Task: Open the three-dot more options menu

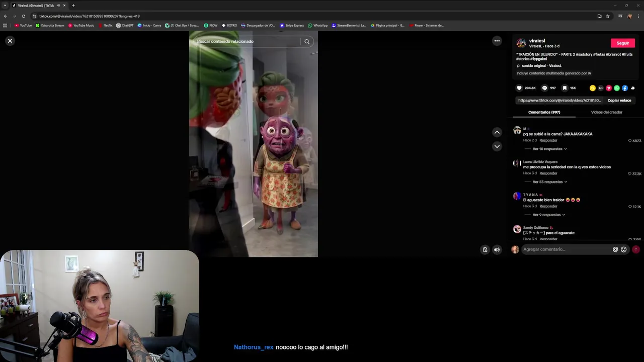Action: pos(497,41)
